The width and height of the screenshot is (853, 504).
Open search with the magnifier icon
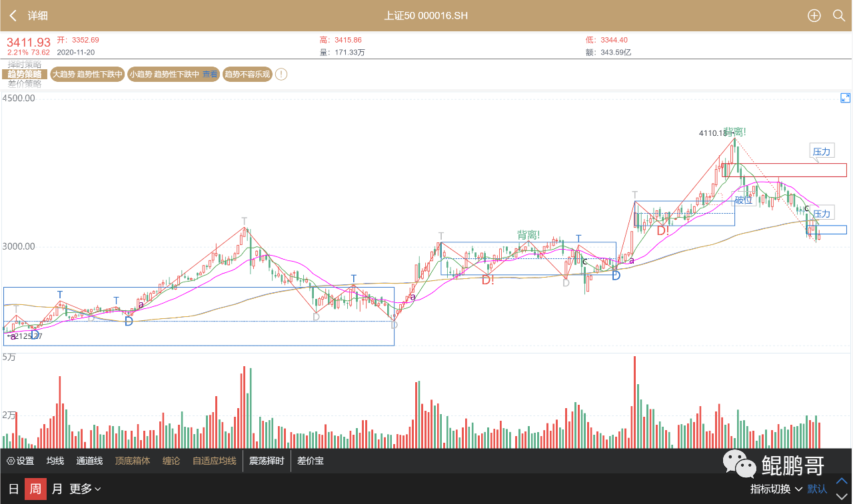(839, 15)
